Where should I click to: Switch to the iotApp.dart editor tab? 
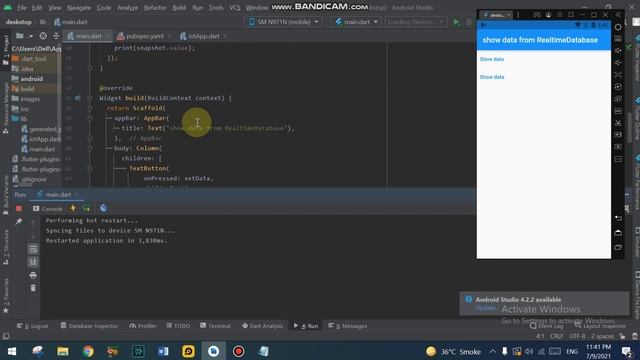click(203, 36)
